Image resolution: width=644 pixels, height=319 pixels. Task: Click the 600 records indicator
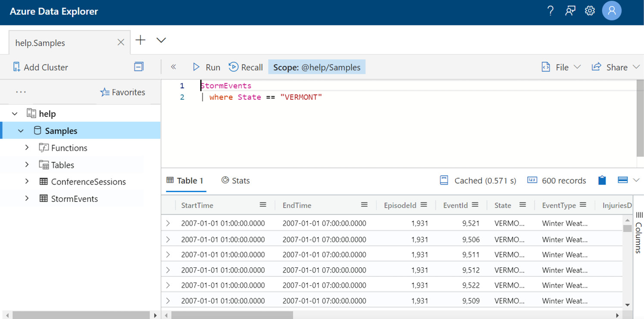click(557, 181)
